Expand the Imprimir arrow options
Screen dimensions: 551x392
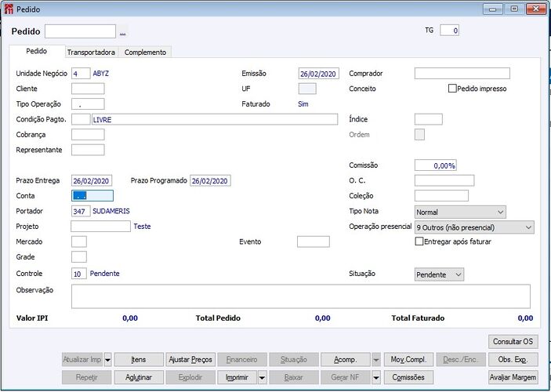(x=262, y=377)
